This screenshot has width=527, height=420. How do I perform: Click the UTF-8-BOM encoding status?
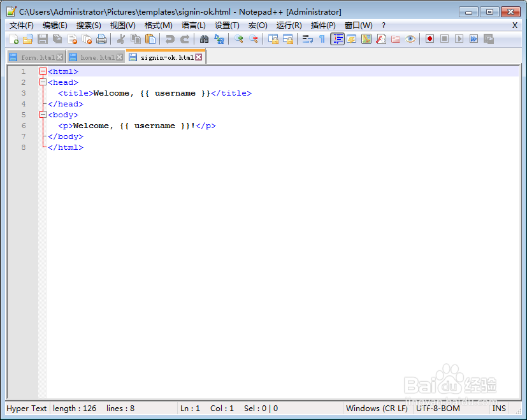click(x=438, y=409)
